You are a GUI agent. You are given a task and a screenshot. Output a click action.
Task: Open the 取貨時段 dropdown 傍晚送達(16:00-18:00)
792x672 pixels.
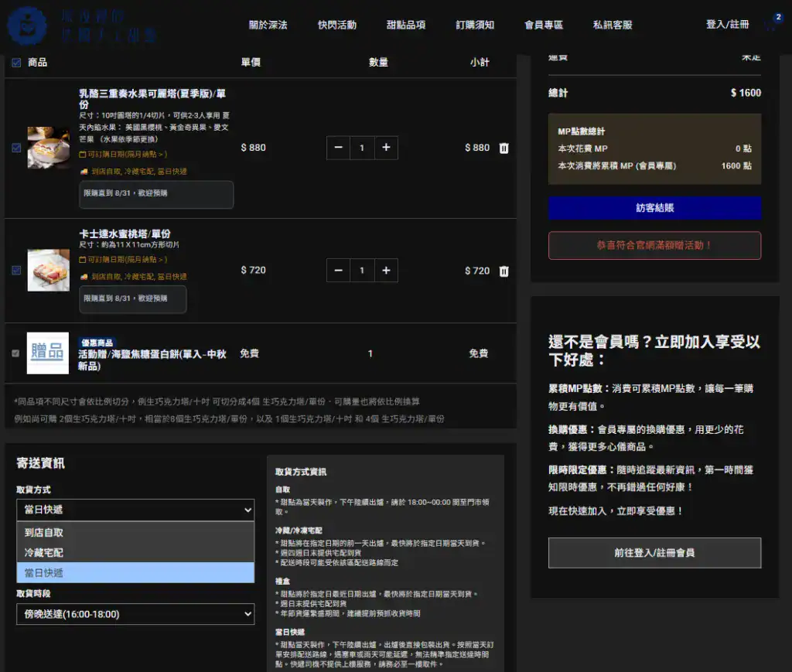(x=135, y=614)
